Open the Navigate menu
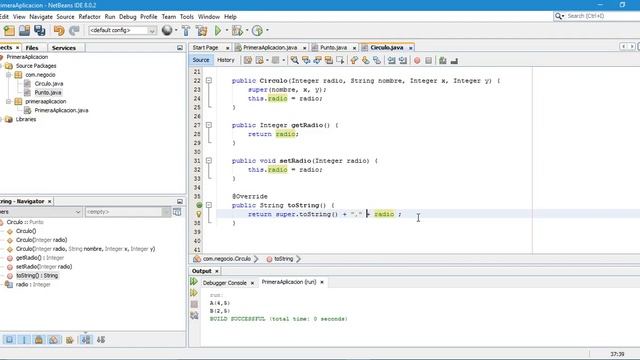Screen dimensions: 640x360 tap(41, 17)
